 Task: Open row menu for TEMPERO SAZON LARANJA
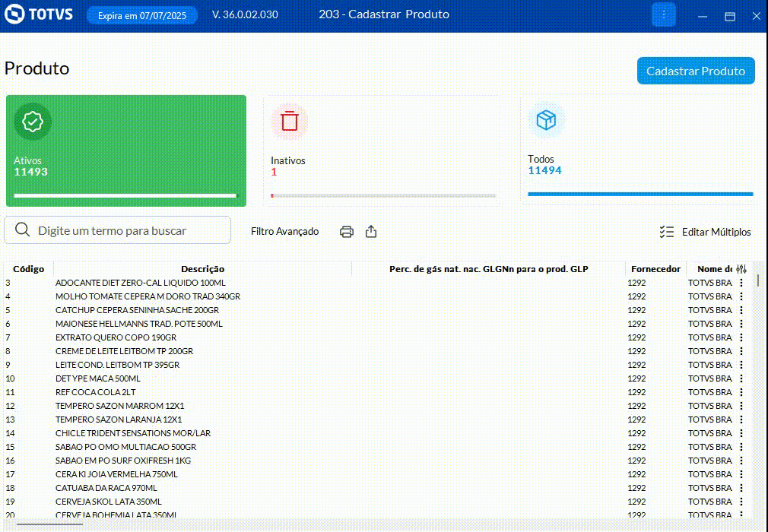[741, 420]
